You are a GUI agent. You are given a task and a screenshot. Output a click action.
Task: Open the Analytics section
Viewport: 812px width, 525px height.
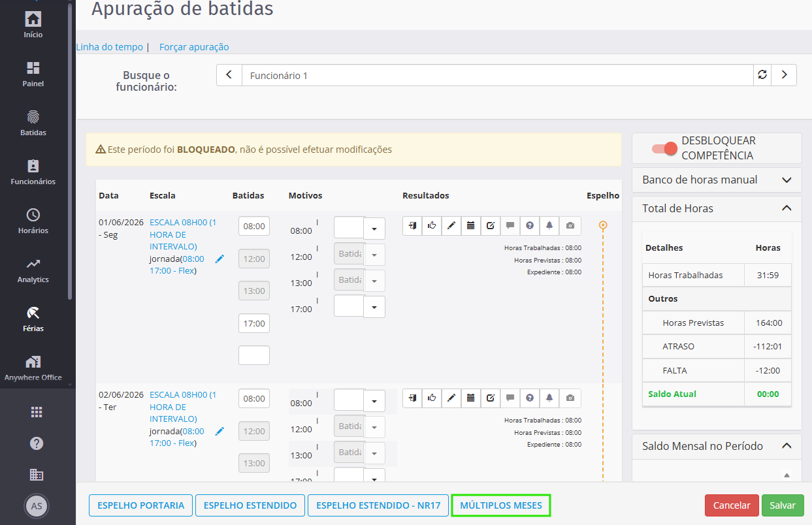coord(33,270)
